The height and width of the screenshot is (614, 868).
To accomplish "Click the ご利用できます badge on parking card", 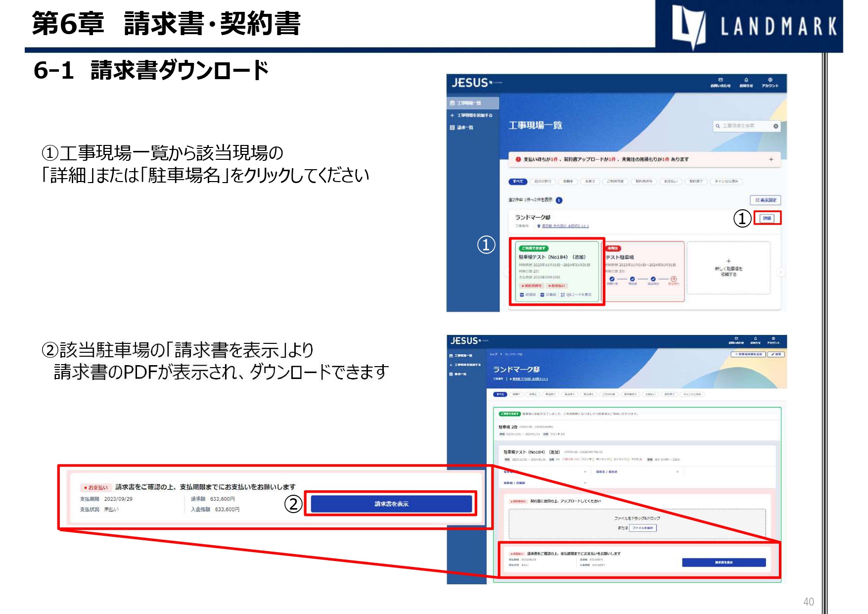I will [533, 248].
